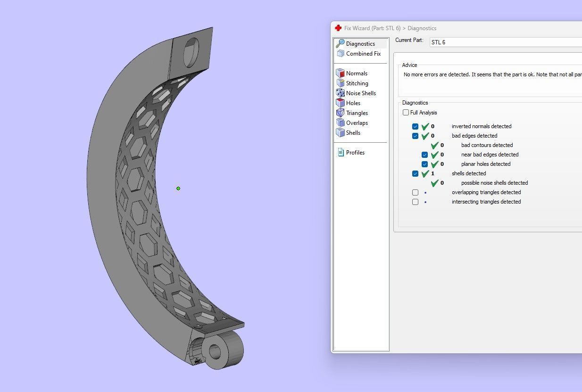Open the Stitching fixing page
The width and height of the screenshot is (582, 392).
click(357, 83)
